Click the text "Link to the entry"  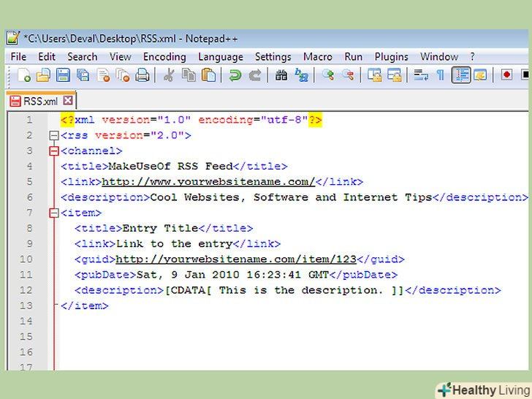tap(174, 243)
